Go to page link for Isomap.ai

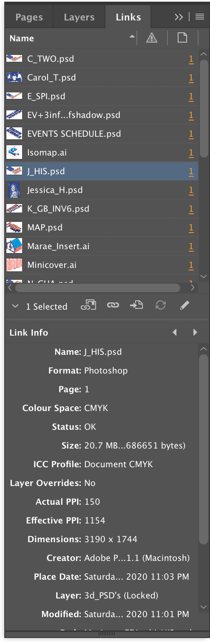tap(191, 153)
